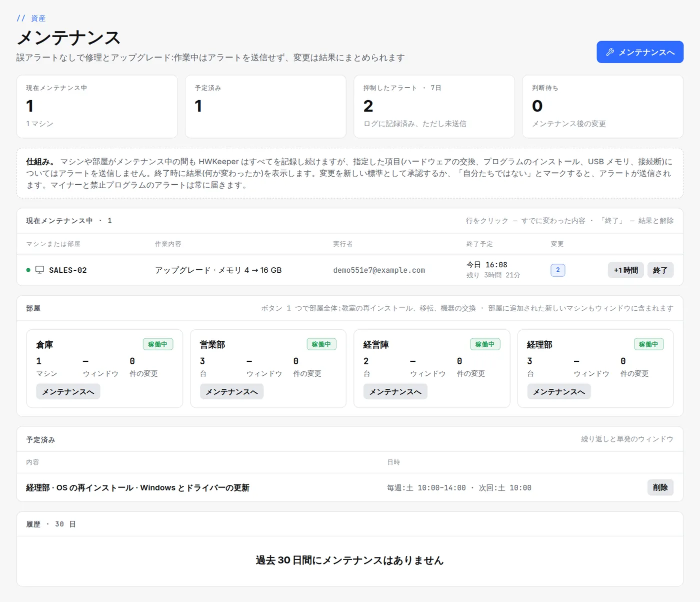Click the 履歴 · 30 日 section heading
The image size is (700, 602).
(51, 524)
